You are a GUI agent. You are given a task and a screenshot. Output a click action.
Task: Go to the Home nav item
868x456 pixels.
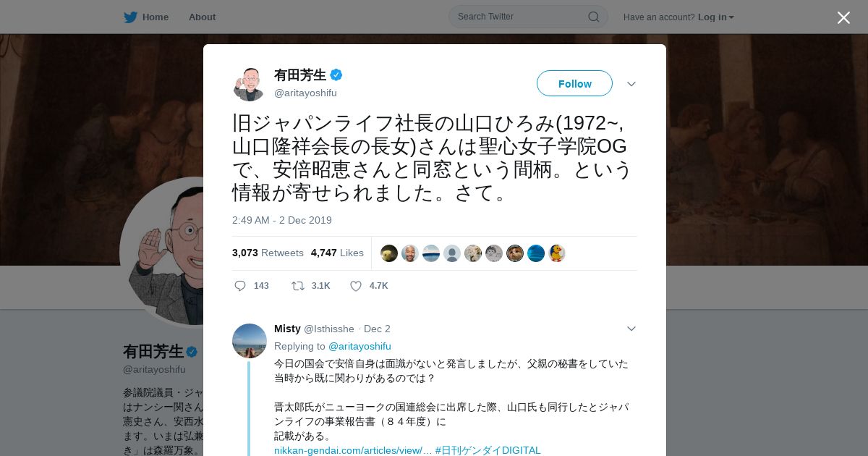[156, 17]
